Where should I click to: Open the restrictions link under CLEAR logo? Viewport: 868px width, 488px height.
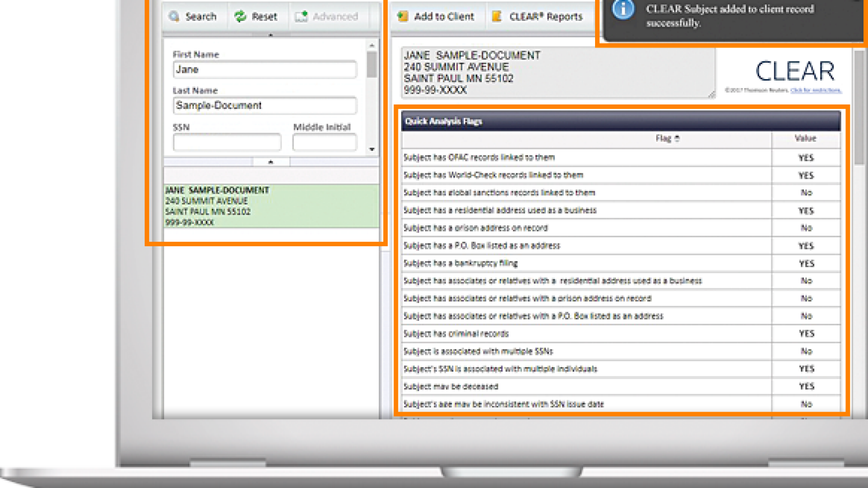815,90
